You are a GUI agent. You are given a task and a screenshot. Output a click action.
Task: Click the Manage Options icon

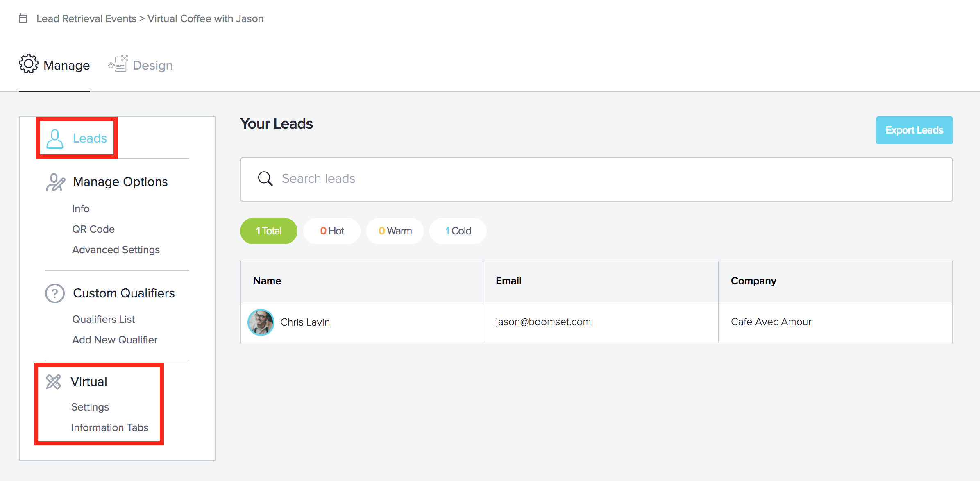(x=55, y=182)
